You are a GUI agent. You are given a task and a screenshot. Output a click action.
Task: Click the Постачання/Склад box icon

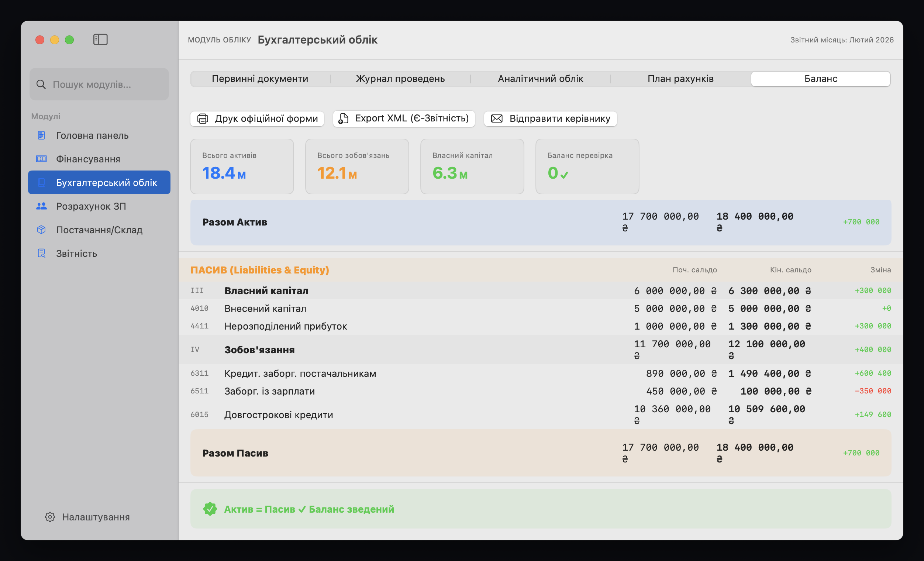pos(41,230)
